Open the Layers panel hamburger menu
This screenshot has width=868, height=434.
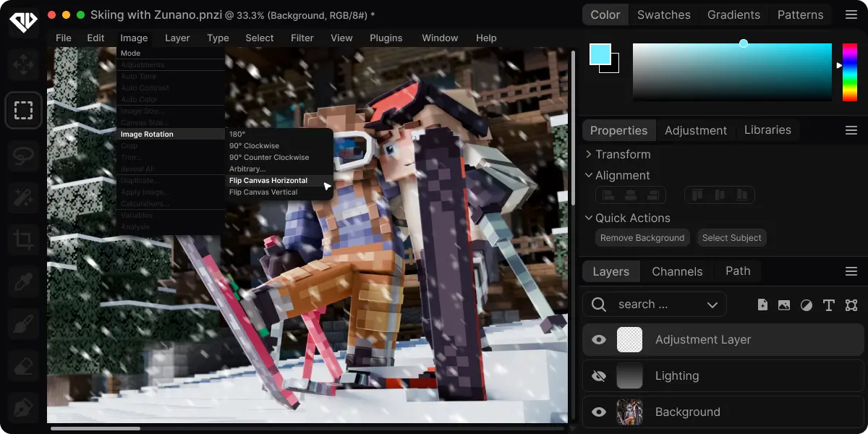(851, 271)
